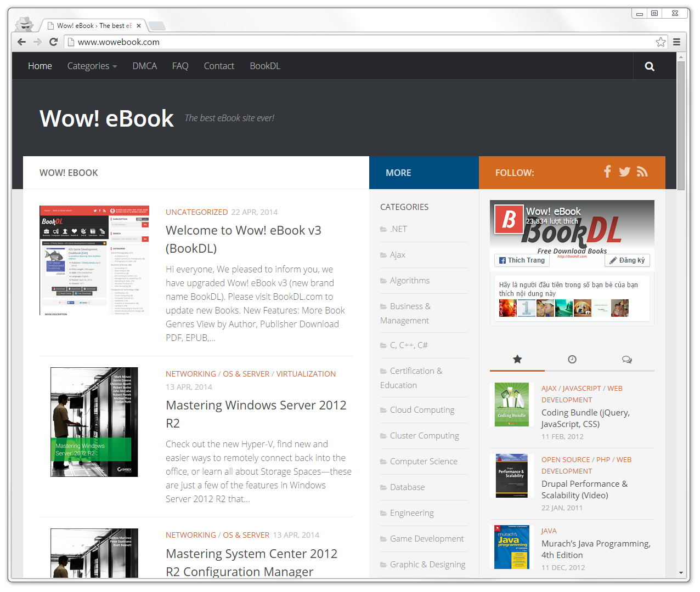Open the DMCA page from the navbar
The width and height of the screenshot is (700, 592).
pos(144,66)
